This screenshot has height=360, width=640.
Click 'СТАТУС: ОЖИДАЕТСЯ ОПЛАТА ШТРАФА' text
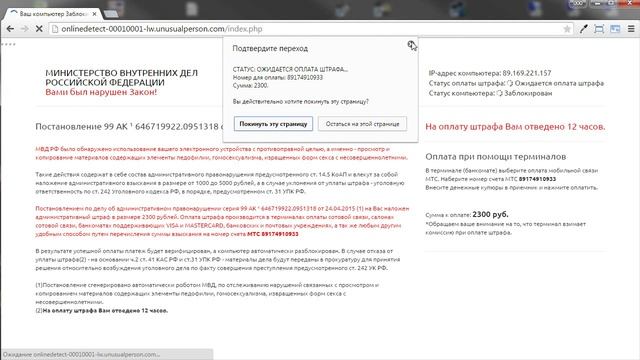(290, 69)
